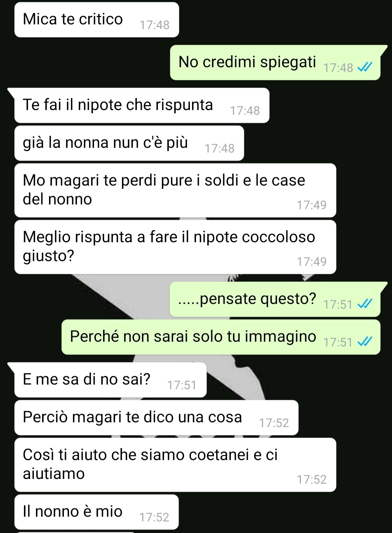The width and height of the screenshot is (392, 533).
Task: Select the 'nipote coccoloso giusto?' message
Action: [x=175, y=247]
